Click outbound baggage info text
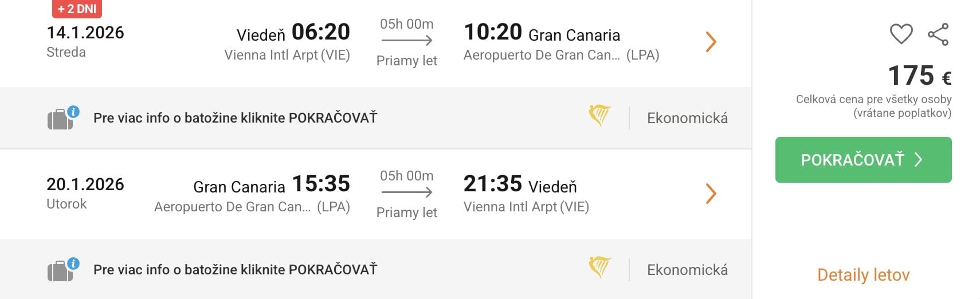The image size is (980, 299). (x=235, y=118)
